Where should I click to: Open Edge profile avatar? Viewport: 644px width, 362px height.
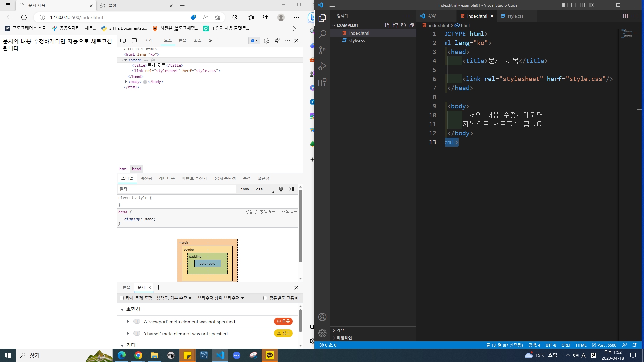click(x=281, y=17)
